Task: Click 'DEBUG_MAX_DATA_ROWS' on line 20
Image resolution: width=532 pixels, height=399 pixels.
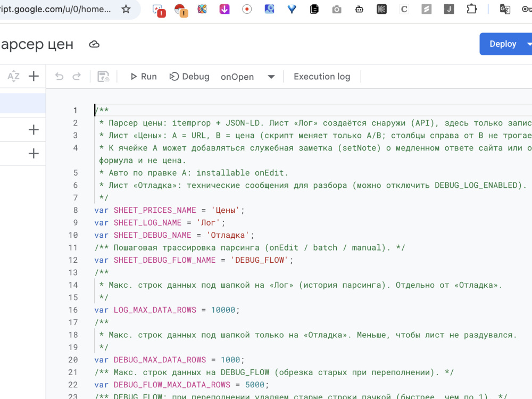Action: (160, 360)
